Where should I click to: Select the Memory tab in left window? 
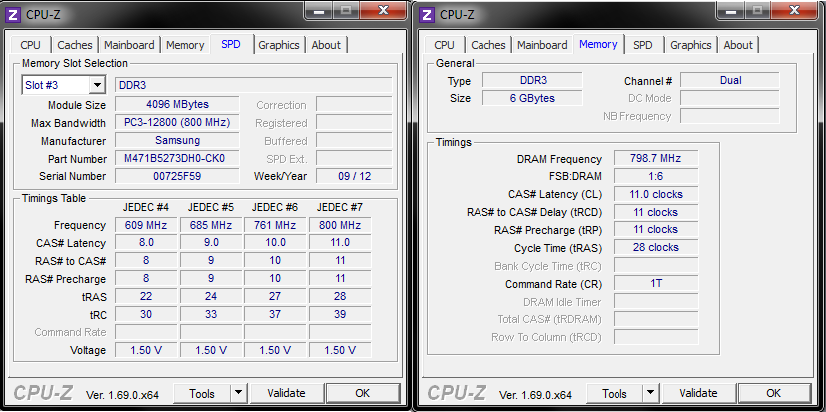[x=185, y=45]
